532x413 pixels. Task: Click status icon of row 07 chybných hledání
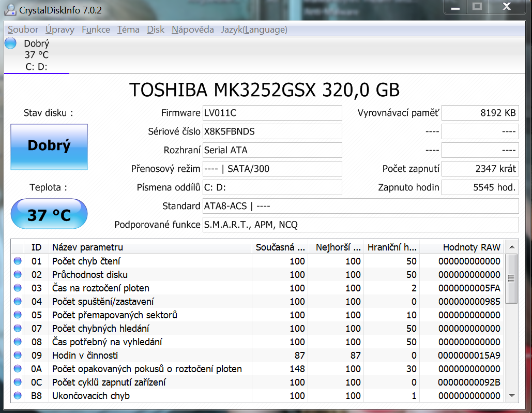click(x=18, y=329)
